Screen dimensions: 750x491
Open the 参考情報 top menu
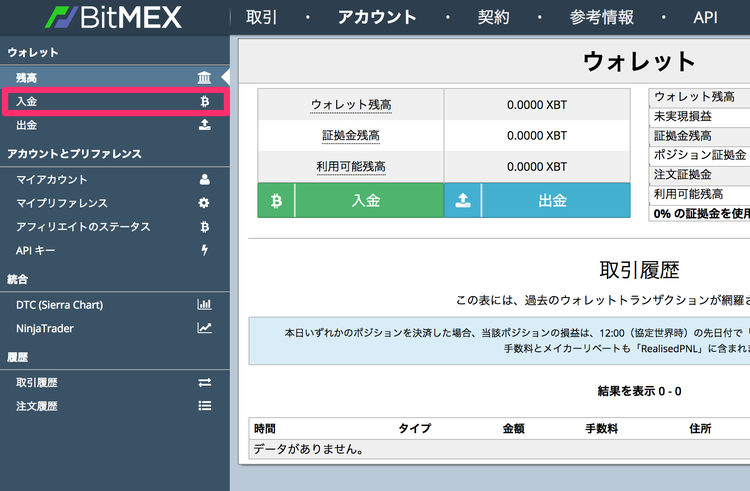click(x=602, y=18)
